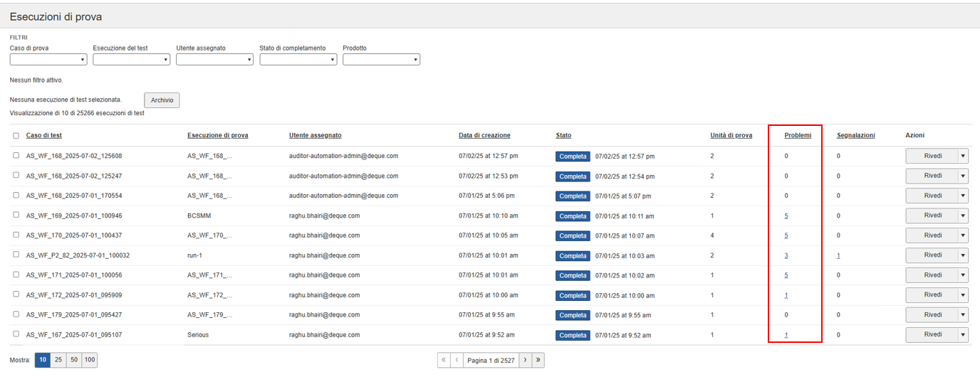Open the 3 problems link for AS_WF_P2_82
Image resolution: width=980 pixels, height=382 pixels.
pos(786,255)
